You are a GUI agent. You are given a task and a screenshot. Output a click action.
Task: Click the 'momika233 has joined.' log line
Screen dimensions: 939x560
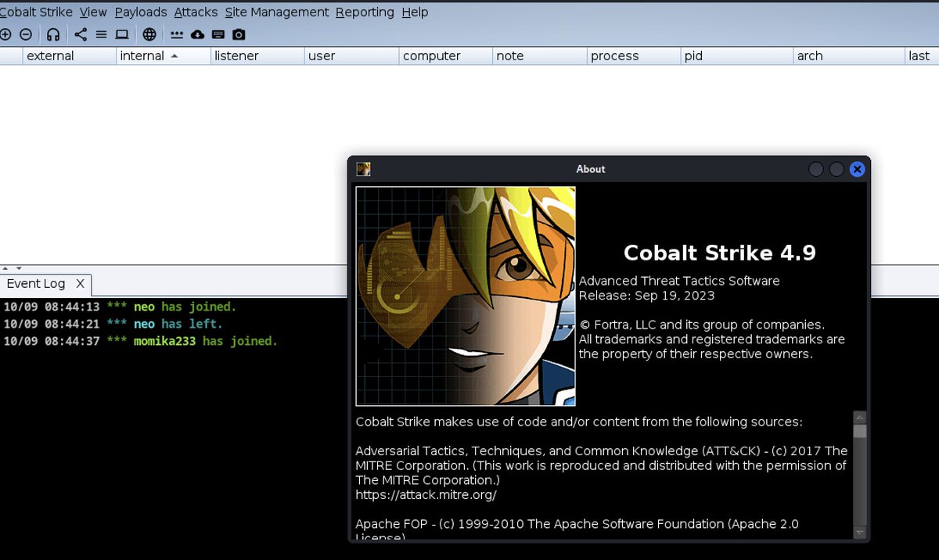tap(141, 341)
